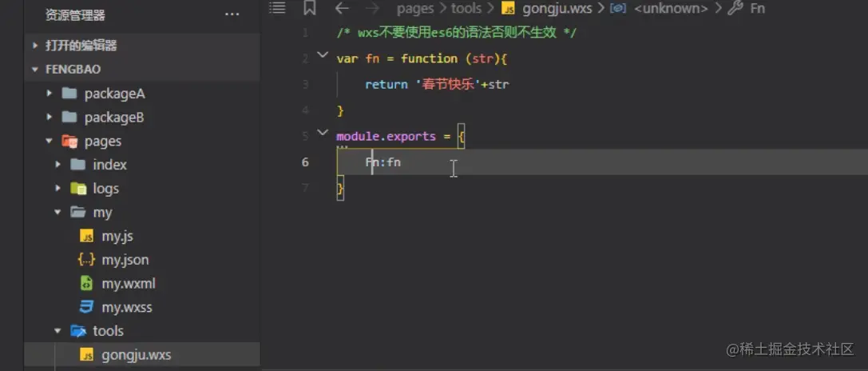Viewport: 868px width, 371px height.
Task: Click the comment text on line 1
Action: pos(457,33)
